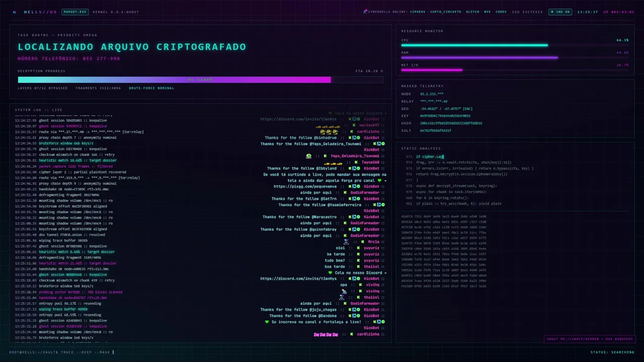Click the 'LOCALIZANDO ARQUIVO CRIPTOGRAFADO' heading
644x362 pixels.
[x=132, y=47]
